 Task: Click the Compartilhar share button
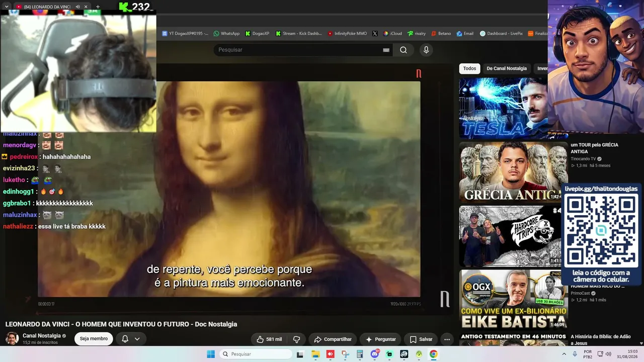tap(333, 339)
